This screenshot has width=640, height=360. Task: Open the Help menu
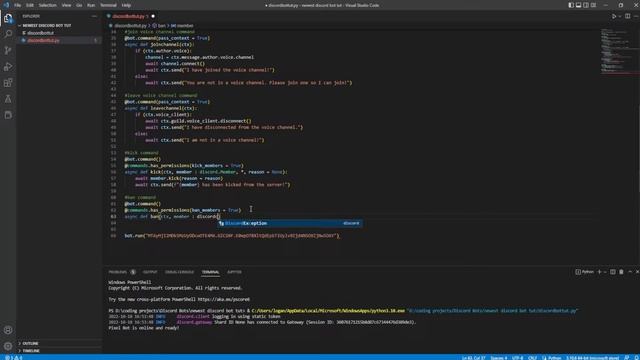pyautogui.click(x=126, y=5)
